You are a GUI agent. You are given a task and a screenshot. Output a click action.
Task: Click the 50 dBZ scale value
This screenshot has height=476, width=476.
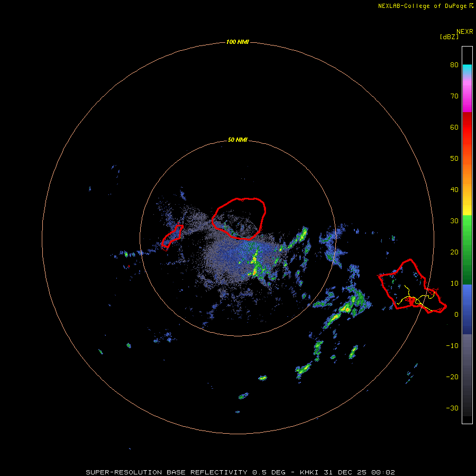tap(454, 159)
